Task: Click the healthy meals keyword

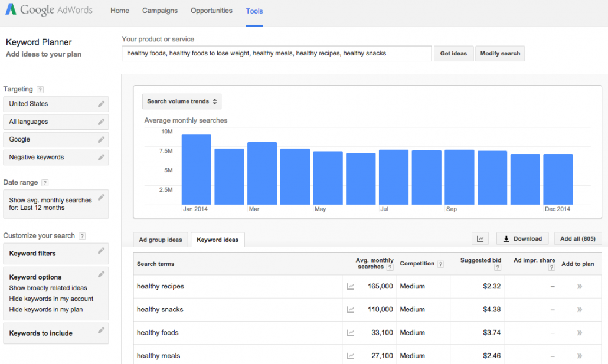Action: [x=159, y=356]
